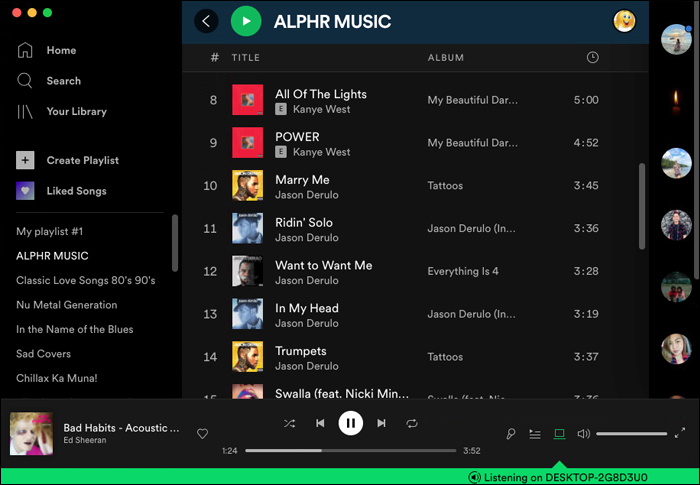Go back with the header arrow
This screenshot has width=700, height=485.
(x=206, y=21)
